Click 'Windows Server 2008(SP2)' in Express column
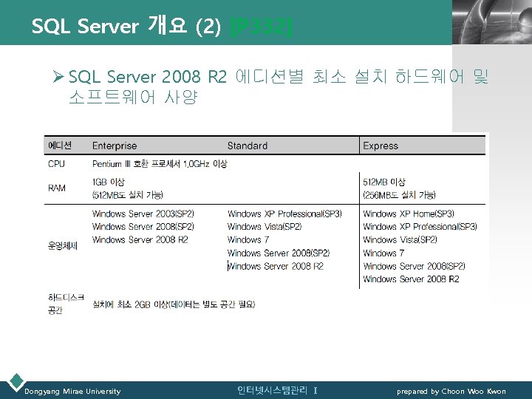The height and width of the screenshot is (399, 532). [414, 266]
